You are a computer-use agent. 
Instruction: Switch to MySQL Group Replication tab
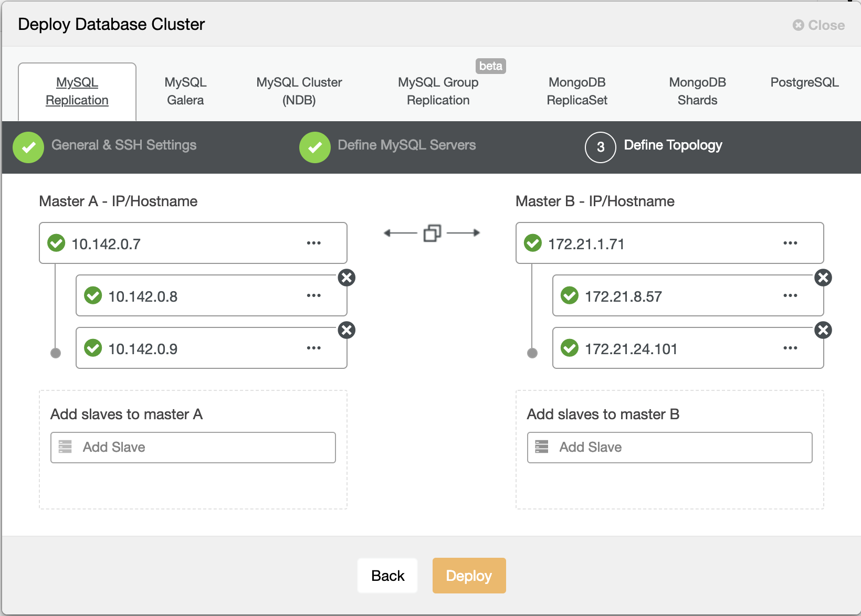(438, 91)
